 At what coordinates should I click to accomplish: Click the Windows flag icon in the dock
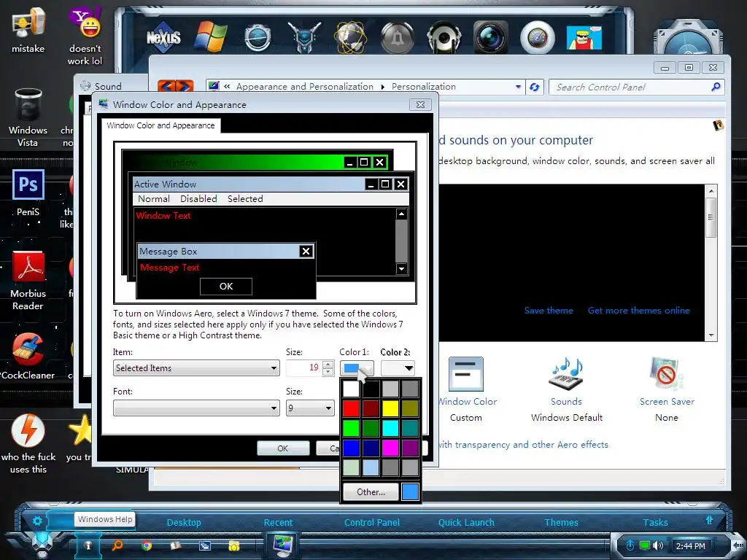(210, 36)
